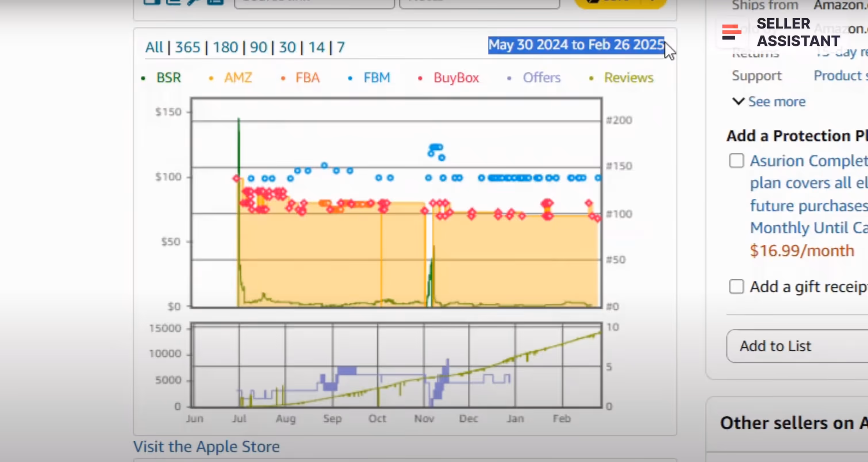The width and height of the screenshot is (868, 462).
Task: Show the last 7 days range
Action: (341, 47)
